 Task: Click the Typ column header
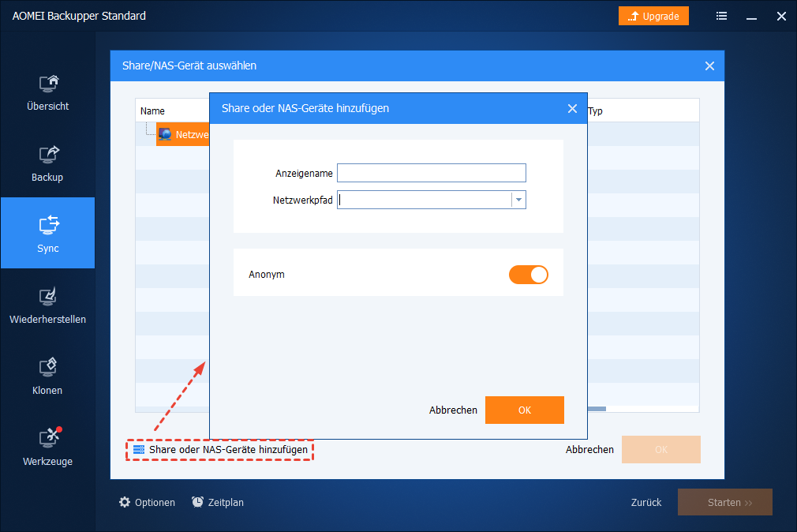(x=595, y=111)
